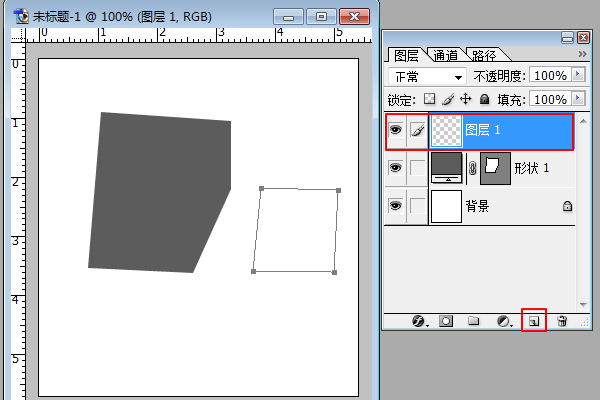Create a new layer set folder
The width and height of the screenshot is (600, 400).
click(474, 320)
